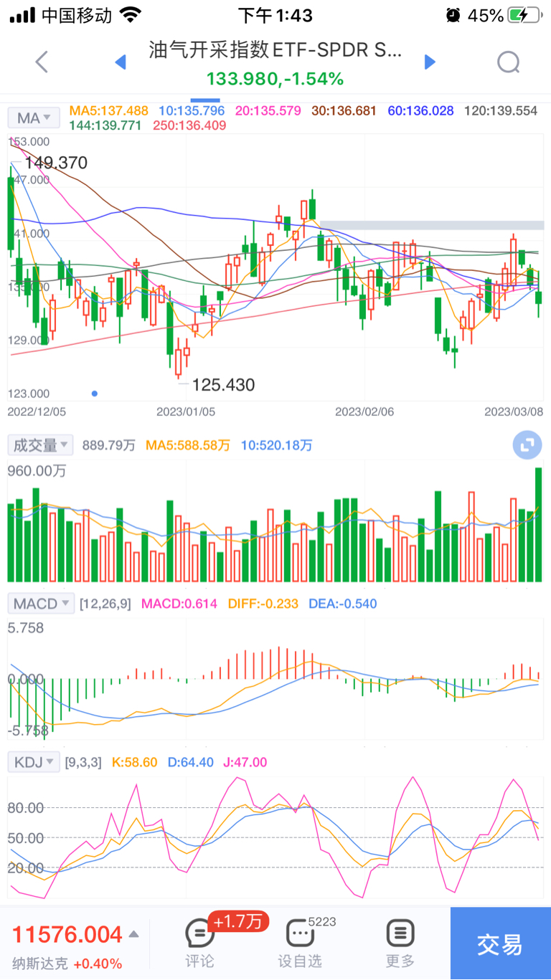Tap the volume value 889.79万

[108, 445]
